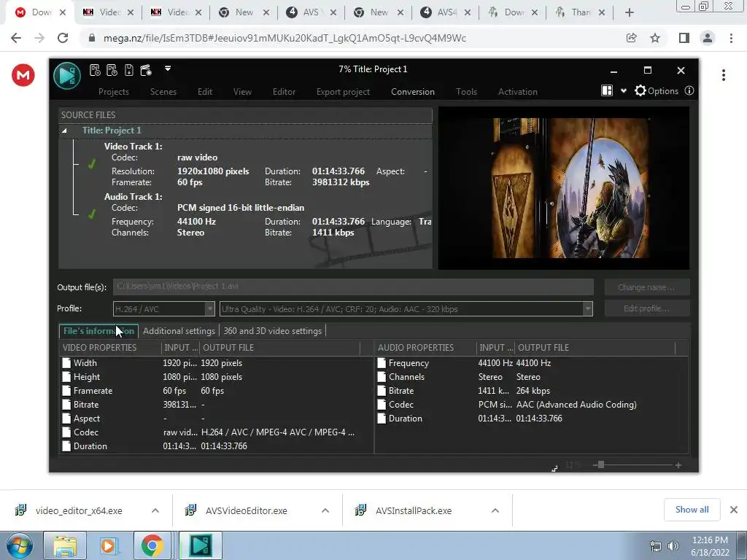Click the new project toolbar icon
The width and height of the screenshot is (747, 560).
[x=95, y=71]
